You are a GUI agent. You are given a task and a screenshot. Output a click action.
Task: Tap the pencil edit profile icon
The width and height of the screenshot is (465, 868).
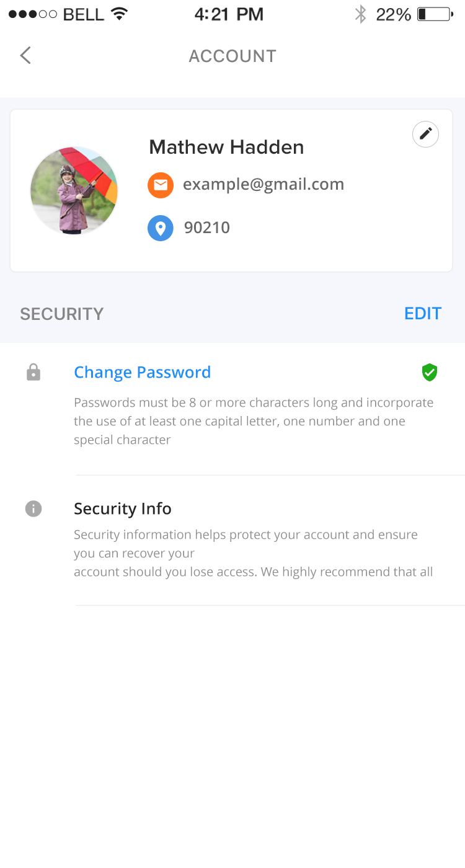[426, 134]
